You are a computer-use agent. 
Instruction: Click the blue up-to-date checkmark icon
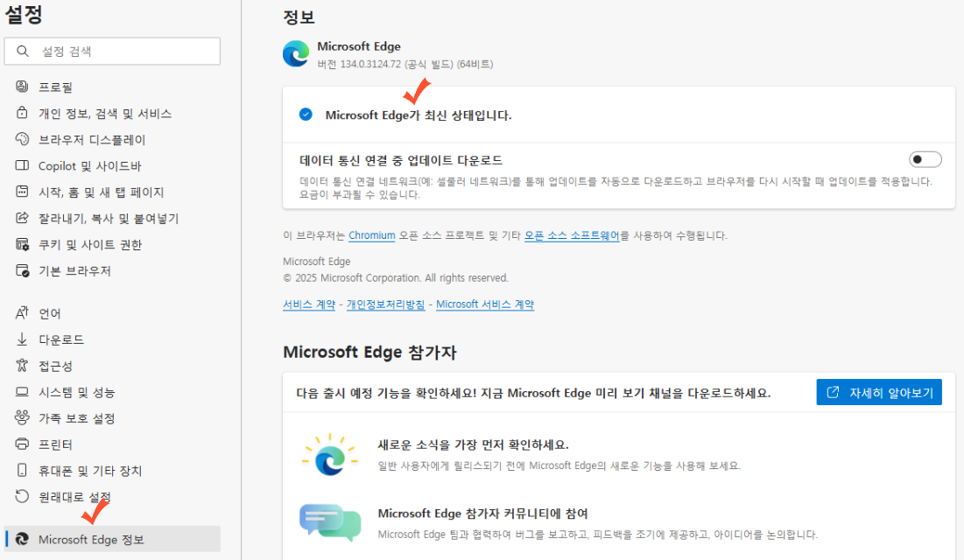pos(306,115)
